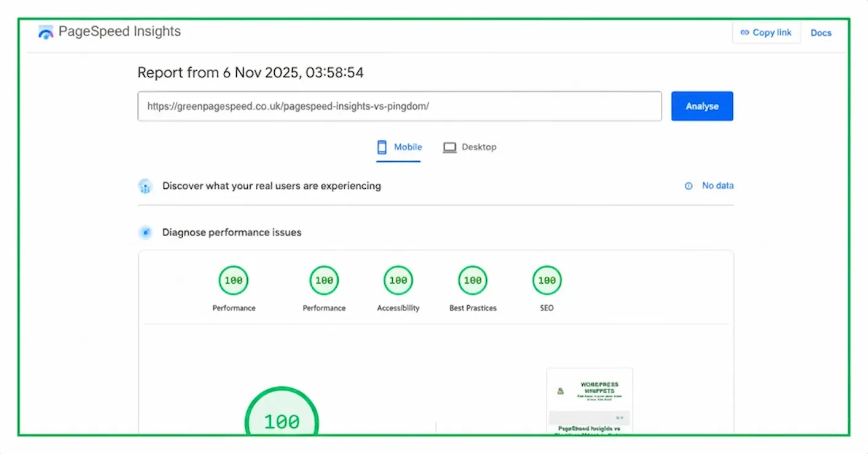Click the real users experience section icon
Screen dimensions: 868x454
pyautogui.click(x=145, y=186)
